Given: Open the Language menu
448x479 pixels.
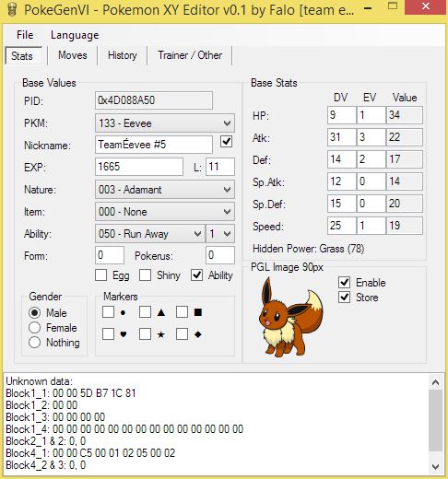Looking at the screenshot, I should pyautogui.click(x=75, y=35).
